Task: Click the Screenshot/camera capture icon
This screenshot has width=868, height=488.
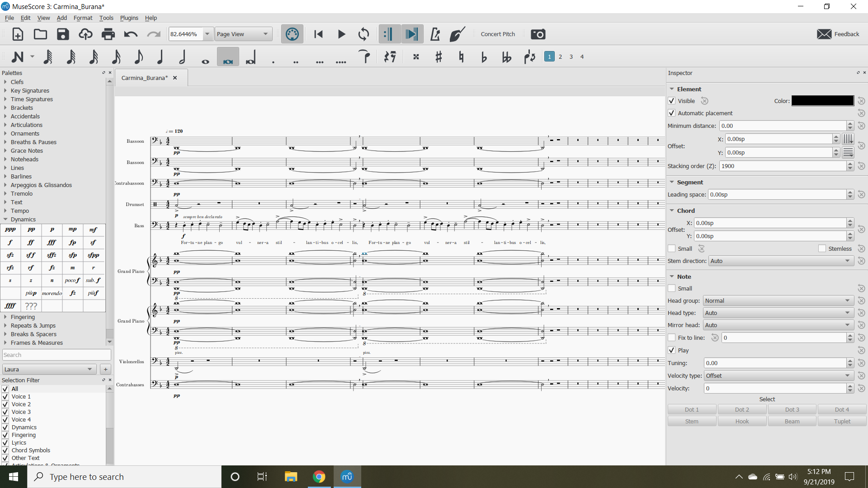Action: pos(538,34)
